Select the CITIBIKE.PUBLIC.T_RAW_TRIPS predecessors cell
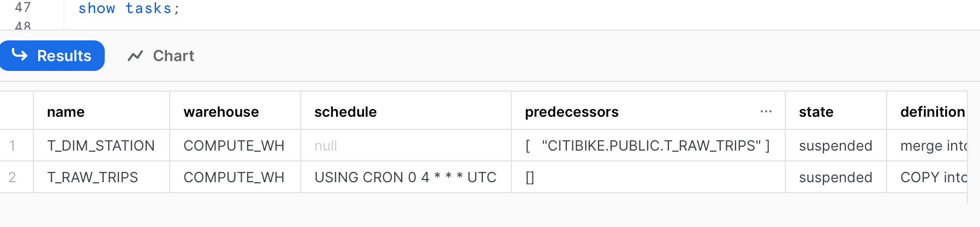Image resolution: width=980 pixels, height=227 pixels. pyautogui.click(x=648, y=146)
